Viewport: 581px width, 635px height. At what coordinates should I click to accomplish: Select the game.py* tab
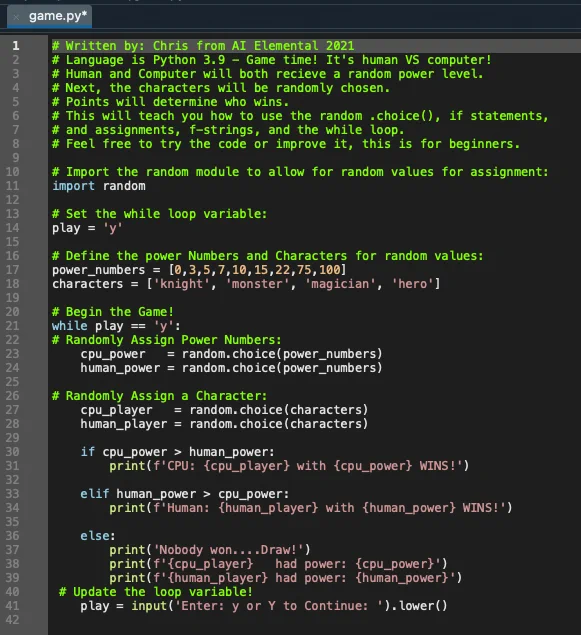(50, 16)
